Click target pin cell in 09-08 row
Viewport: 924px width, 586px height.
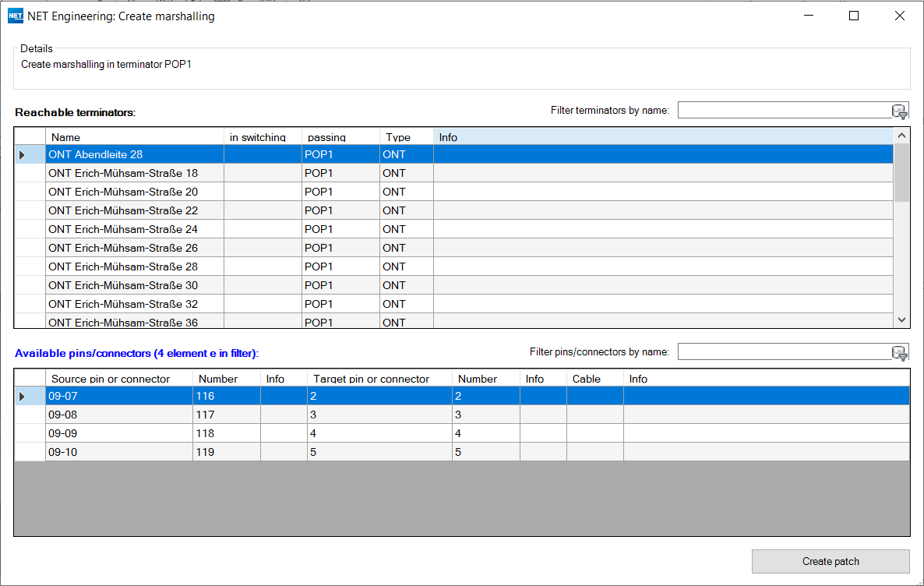pyautogui.click(x=379, y=415)
